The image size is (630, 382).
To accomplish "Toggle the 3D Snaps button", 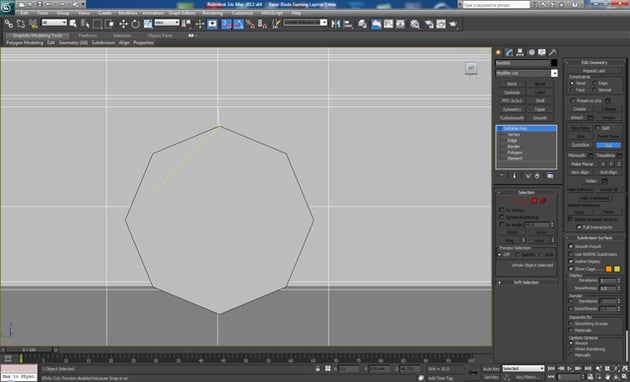I will click(x=226, y=24).
